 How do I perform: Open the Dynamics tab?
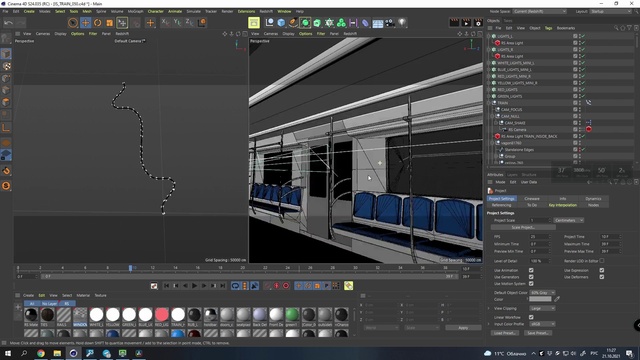click(x=593, y=199)
